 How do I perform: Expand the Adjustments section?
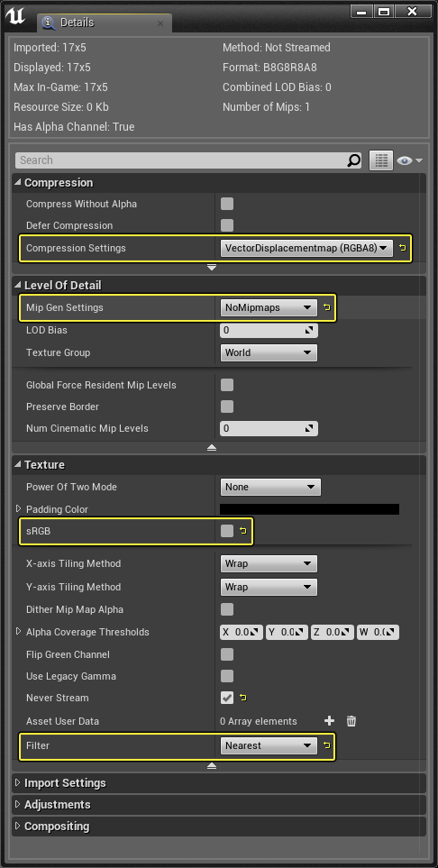tap(57, 804)
